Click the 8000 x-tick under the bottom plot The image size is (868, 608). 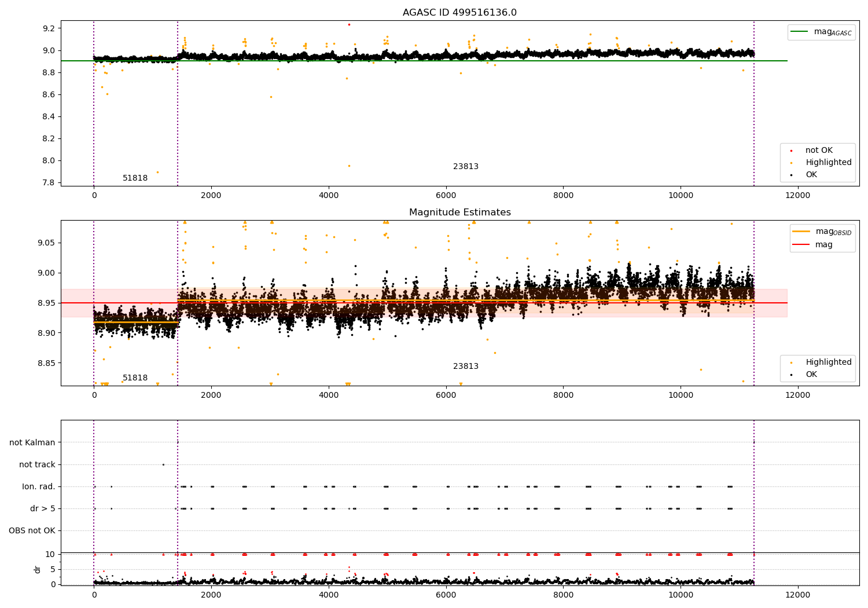563,595
